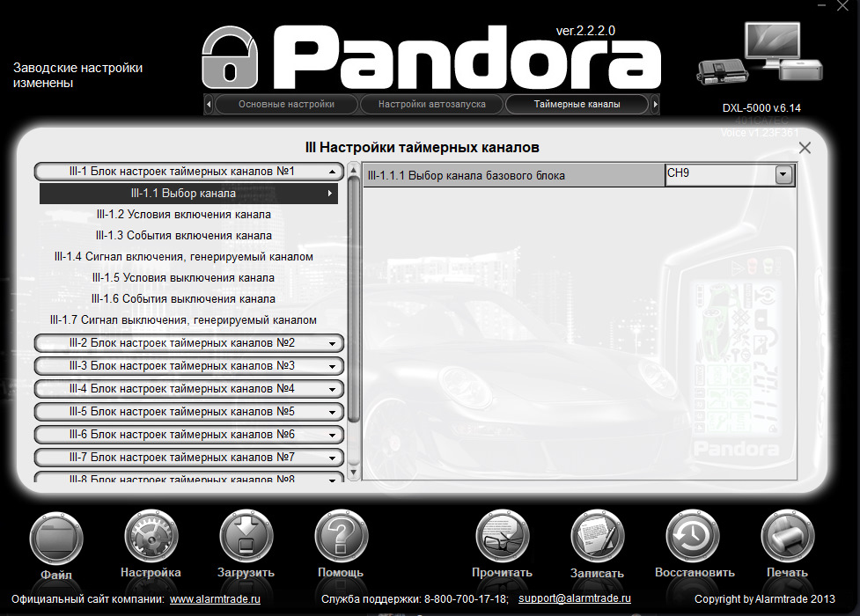Close the Pandora application window
The width and height of the screenshot is (860, 616).
(843, 6)
